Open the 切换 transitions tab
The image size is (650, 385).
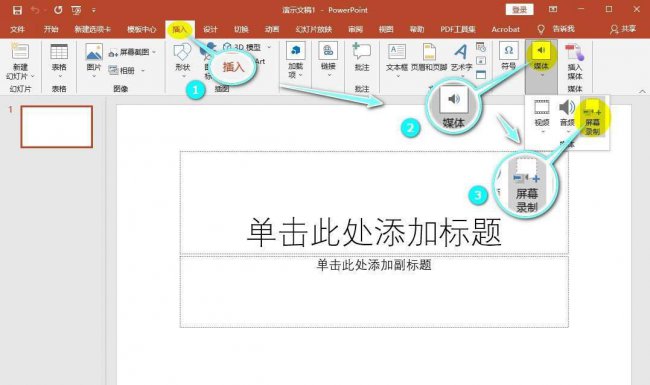tap(241, 29)
